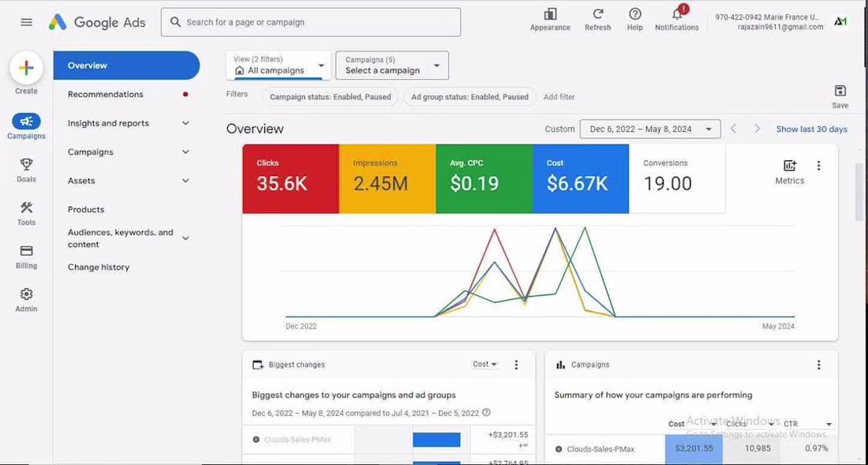Open the Goals trophy icon
The height and width of the screenshot is (465, 868).
[x=26, y=164]
